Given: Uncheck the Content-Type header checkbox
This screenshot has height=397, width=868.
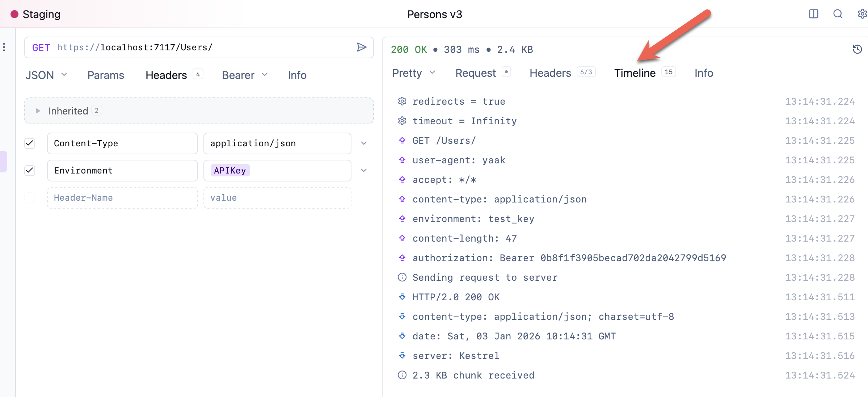Looking at the screenshot, I should [x=30, y=143].
